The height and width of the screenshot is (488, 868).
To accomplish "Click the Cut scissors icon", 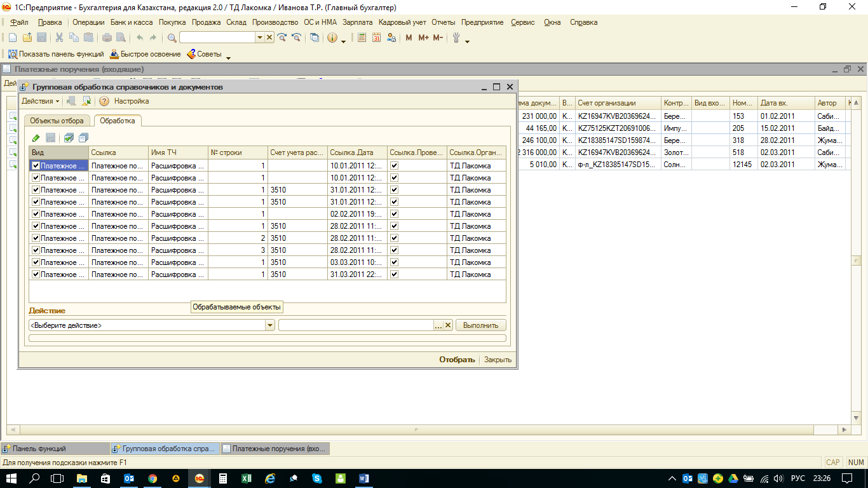I will click(x=59, y=38).
